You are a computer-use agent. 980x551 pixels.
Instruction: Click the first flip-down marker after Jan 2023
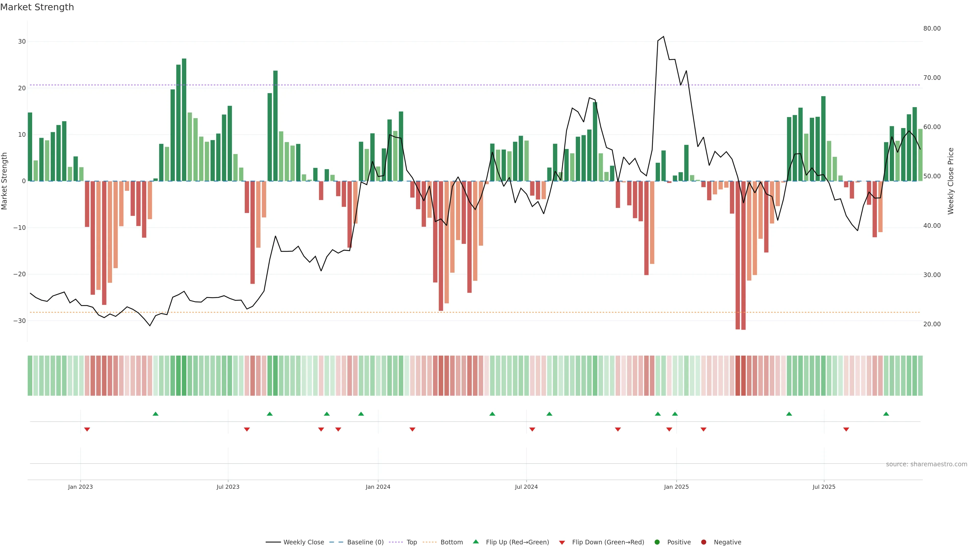point(87,429)
